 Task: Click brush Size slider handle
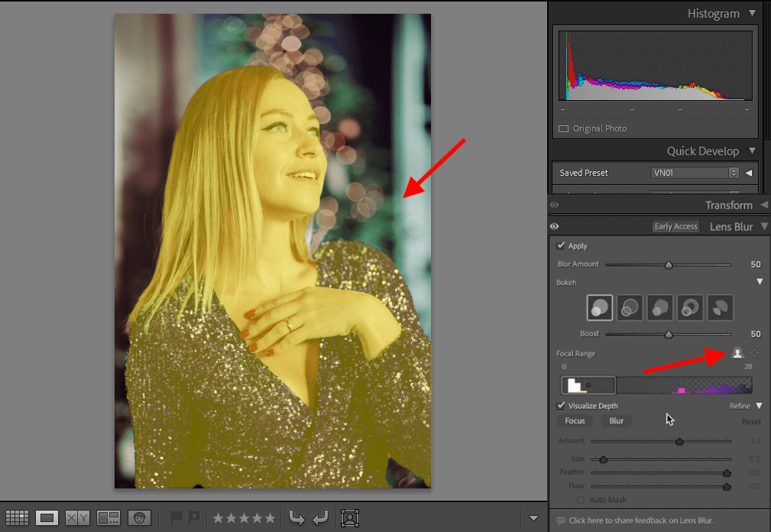point(604,459)
